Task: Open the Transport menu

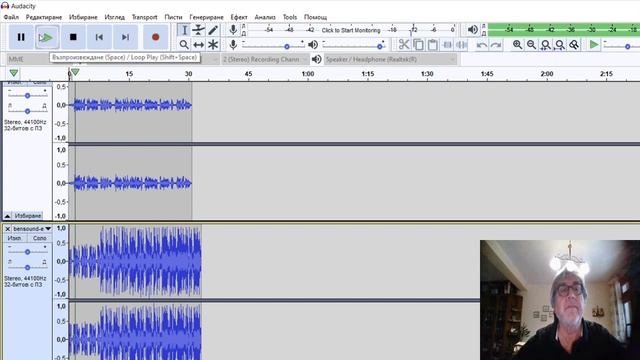Action: click(x=144, y=17)
